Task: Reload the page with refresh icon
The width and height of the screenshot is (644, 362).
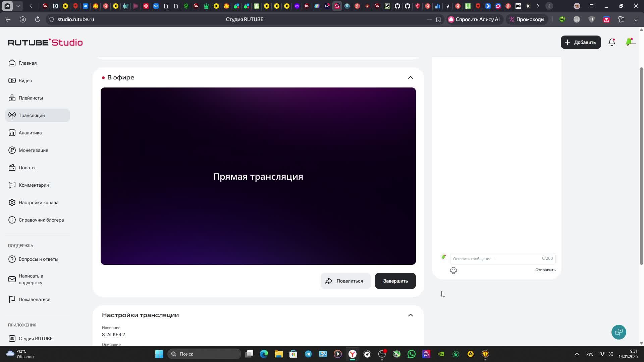Action: 38,19
